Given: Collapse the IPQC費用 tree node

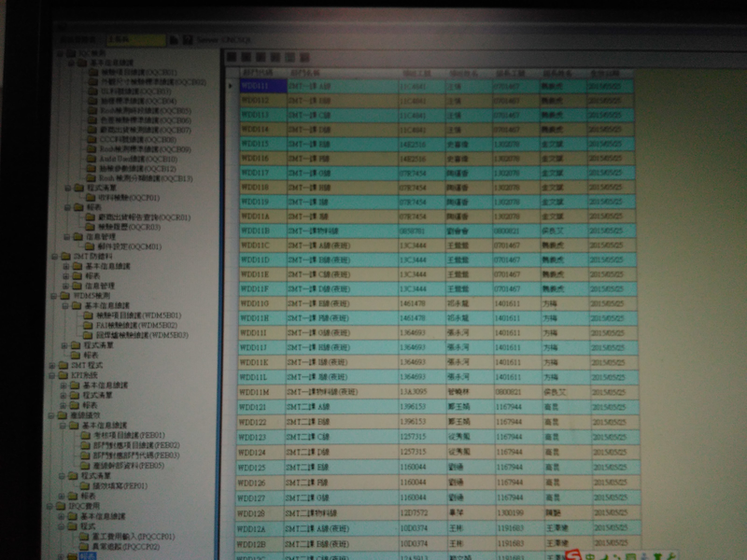Looking at the screenshot, I should 53,505.
